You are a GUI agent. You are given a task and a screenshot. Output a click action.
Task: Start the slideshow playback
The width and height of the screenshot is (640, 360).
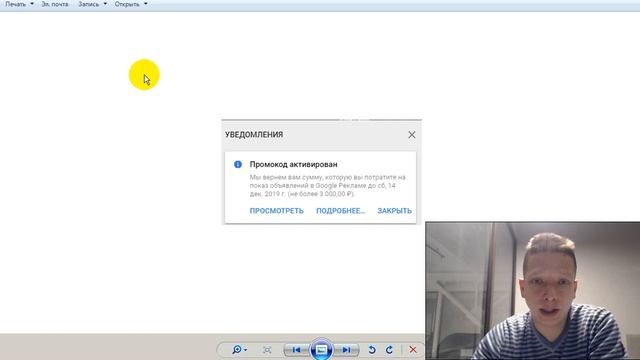point(321,350)
